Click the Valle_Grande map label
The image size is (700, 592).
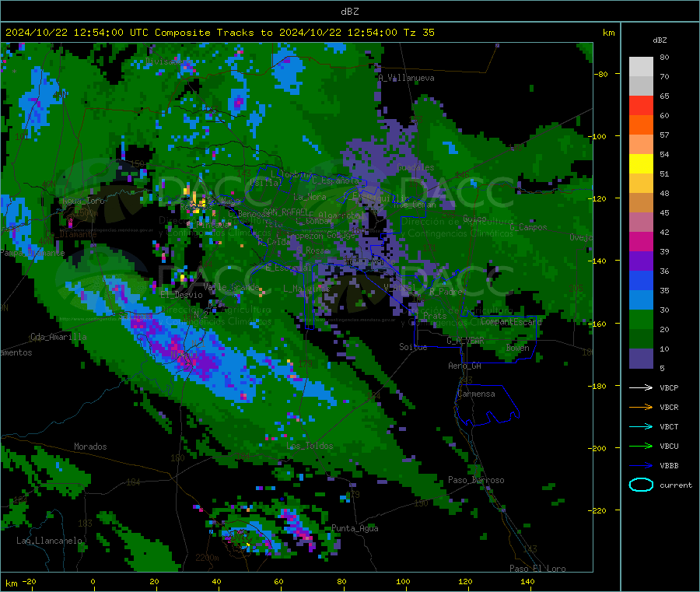(231, 286)
